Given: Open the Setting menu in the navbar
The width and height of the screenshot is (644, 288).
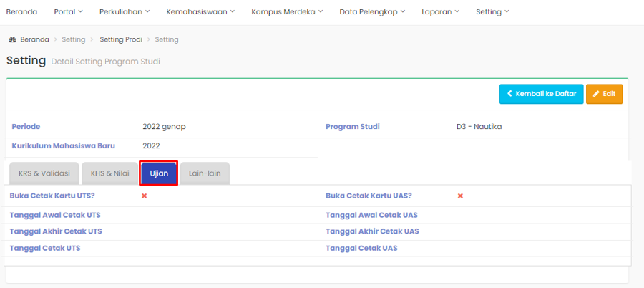Looking at the screenshot, I should point(492,11).
